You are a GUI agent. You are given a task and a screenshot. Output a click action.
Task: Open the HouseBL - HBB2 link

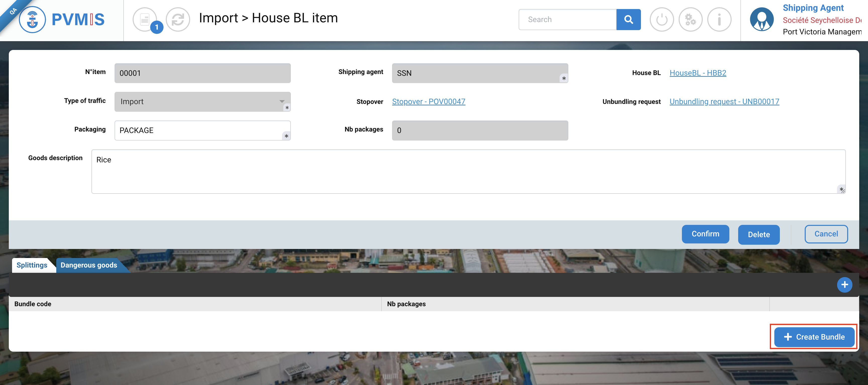(697, 73)
